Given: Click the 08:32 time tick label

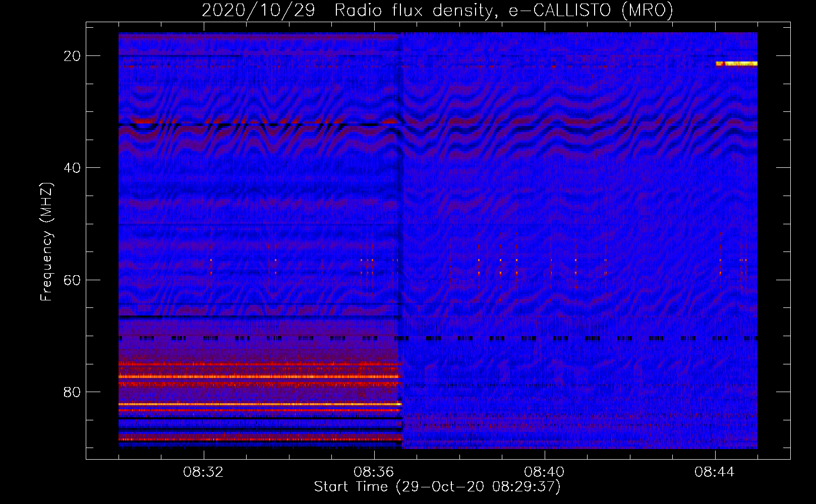Looking at the screenshot, I should click(x=204, y=472).
